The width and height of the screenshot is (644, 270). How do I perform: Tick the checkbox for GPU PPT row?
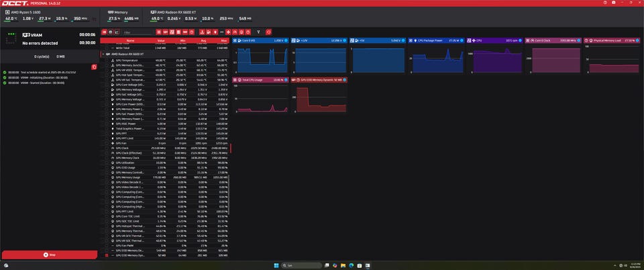(107, 134)
